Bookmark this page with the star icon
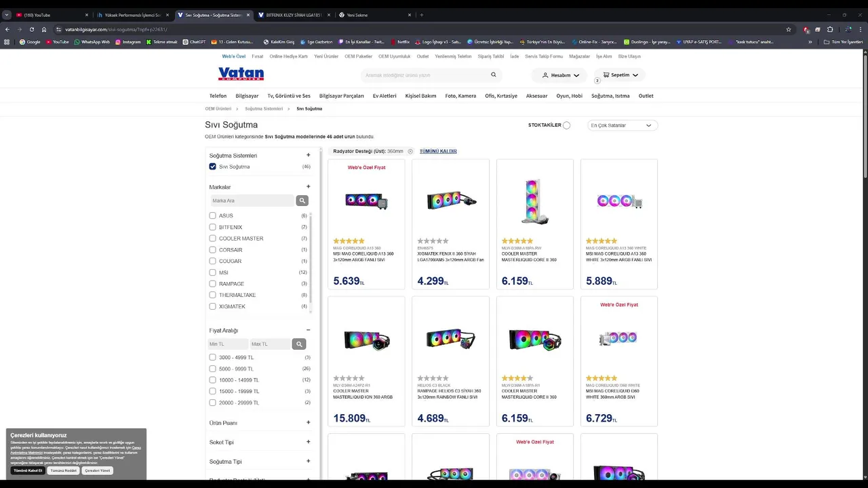 (x=789, y=29)
